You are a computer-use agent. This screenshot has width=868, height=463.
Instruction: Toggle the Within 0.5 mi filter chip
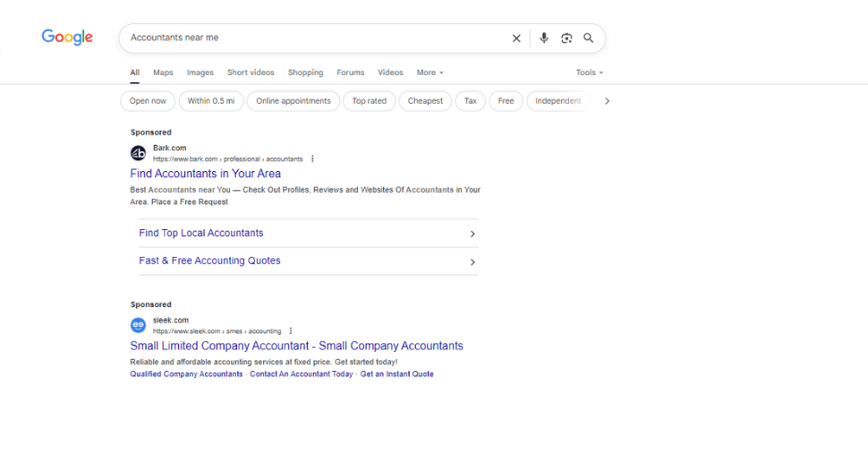click(211, 101)
